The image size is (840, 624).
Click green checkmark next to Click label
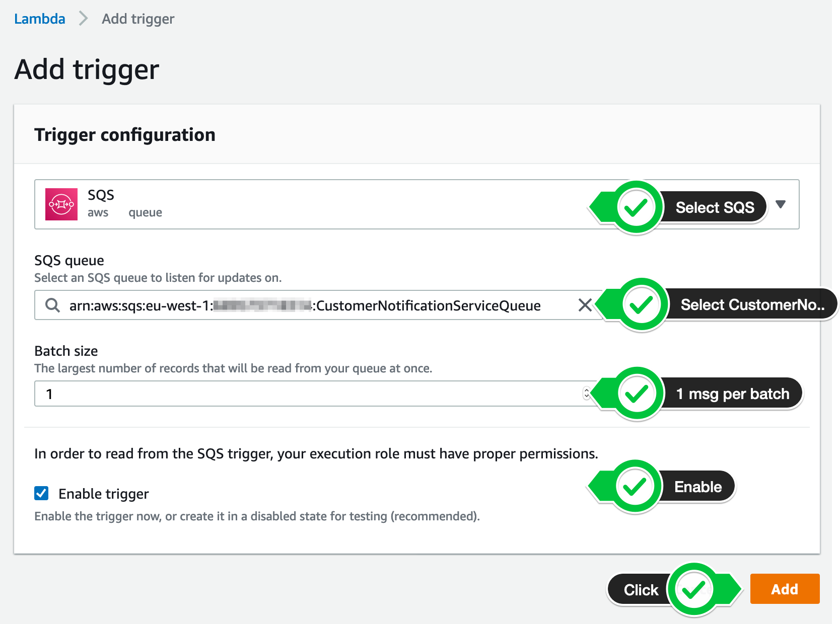694,589
